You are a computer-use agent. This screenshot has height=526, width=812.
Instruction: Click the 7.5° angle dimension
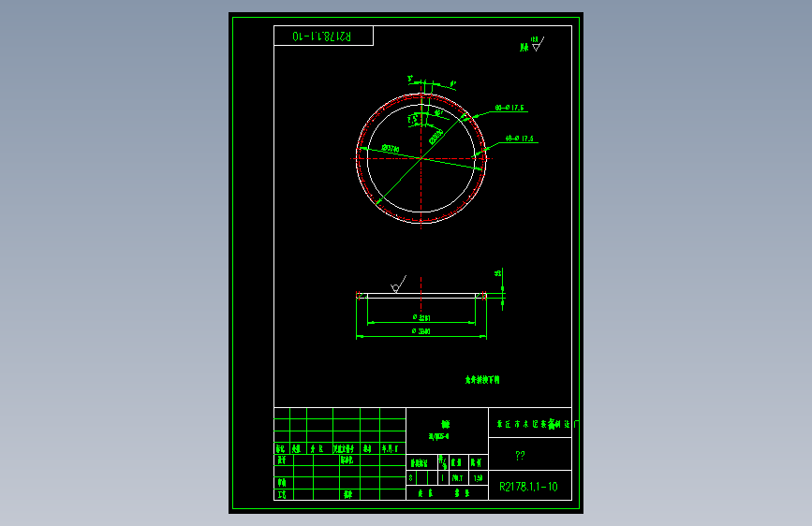(x=413, y=120)
